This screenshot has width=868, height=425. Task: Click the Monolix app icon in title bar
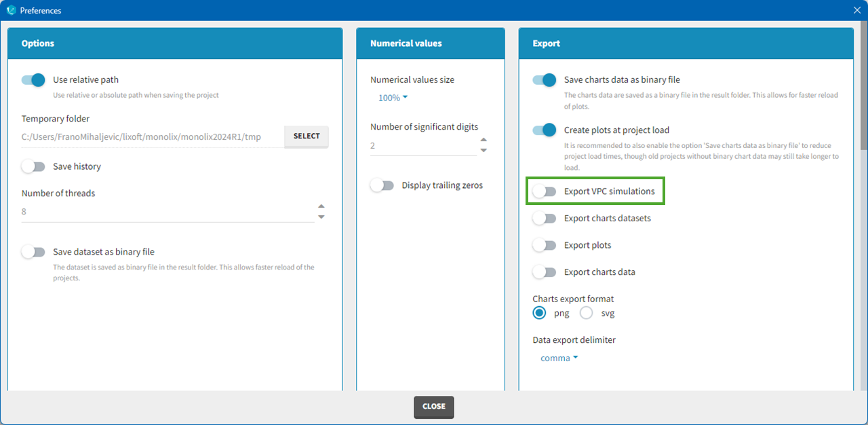click(x=10, y=10)
